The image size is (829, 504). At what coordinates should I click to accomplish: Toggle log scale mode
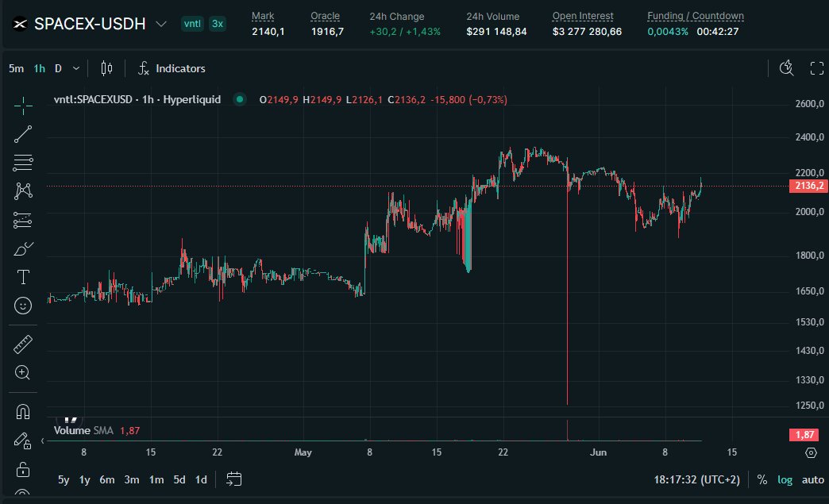(x=785, y=479)
